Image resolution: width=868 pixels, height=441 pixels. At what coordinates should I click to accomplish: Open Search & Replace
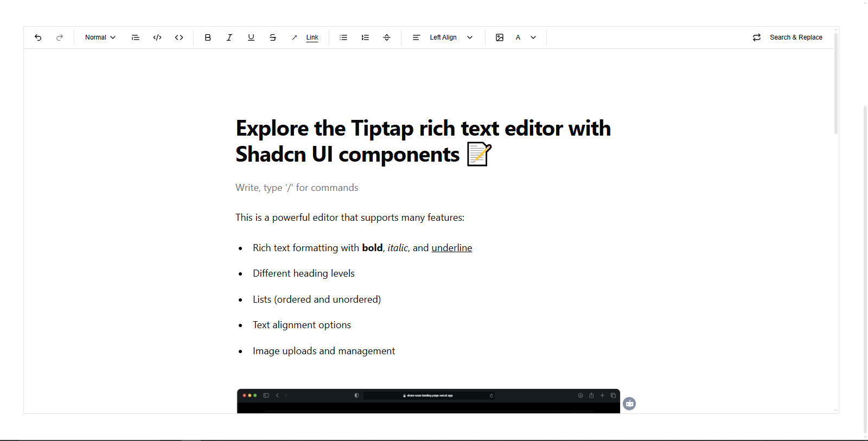(788, 37)
